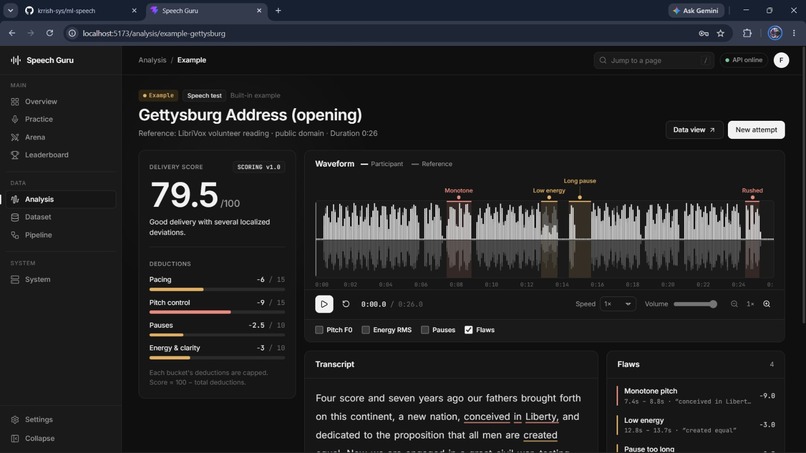Viewport: 806px width, 453px height.
Task: Restart playback with the reset icon
Action: coord(346,304)
